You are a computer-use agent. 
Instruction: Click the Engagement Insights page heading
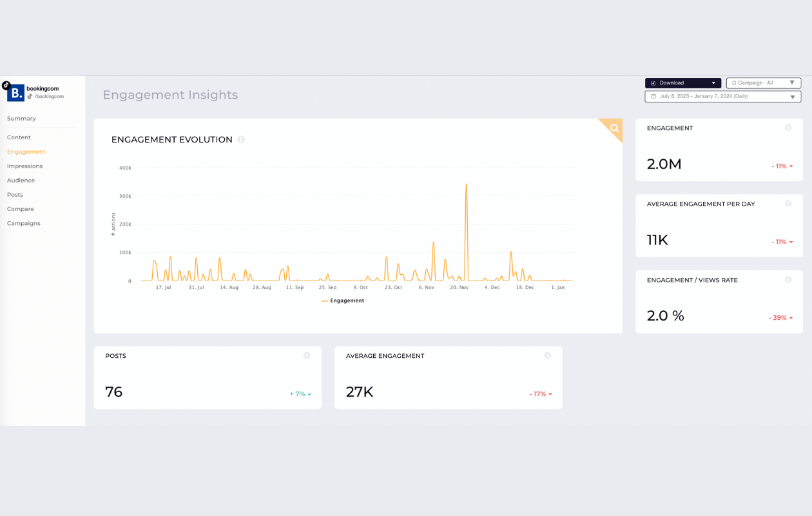pyautogui.click(x=170, y=95)
